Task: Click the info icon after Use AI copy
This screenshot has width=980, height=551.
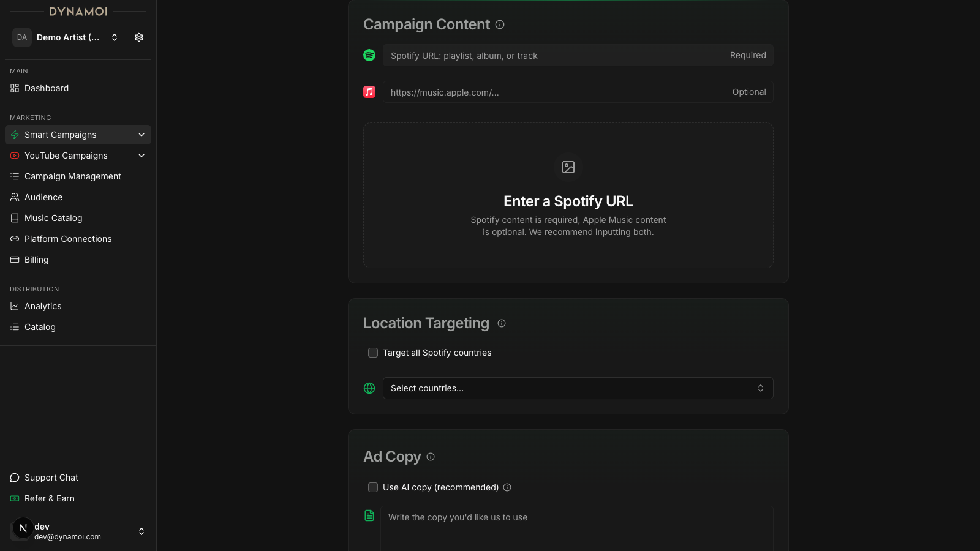Action: (x=508, y=487)
